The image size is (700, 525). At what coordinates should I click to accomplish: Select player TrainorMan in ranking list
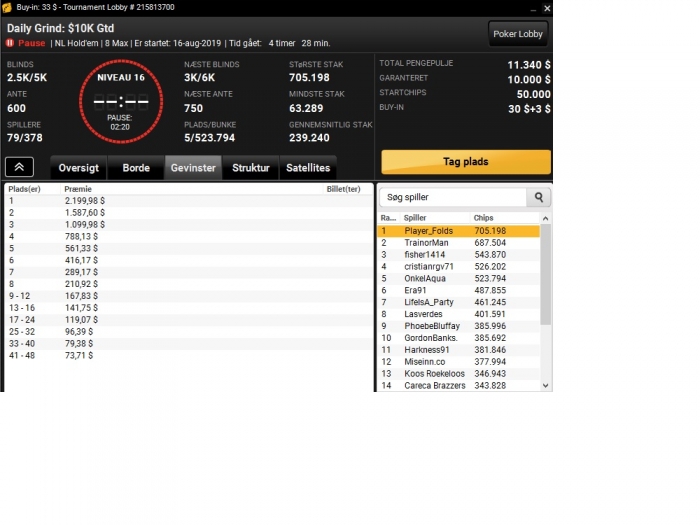click(459, 243)
